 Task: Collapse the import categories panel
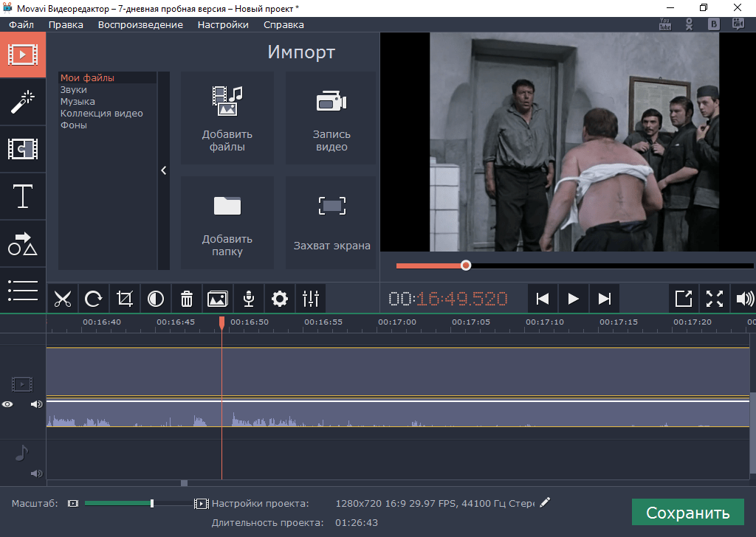click(164, 170)
